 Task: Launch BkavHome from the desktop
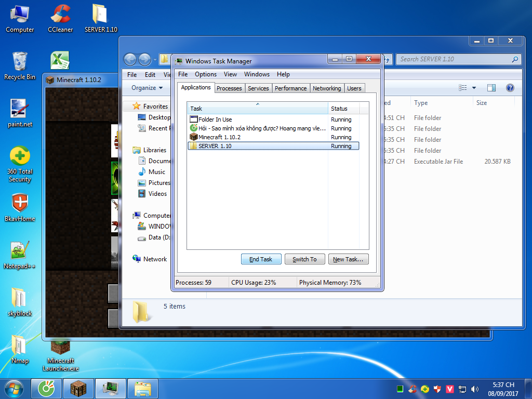pos(20,208)
